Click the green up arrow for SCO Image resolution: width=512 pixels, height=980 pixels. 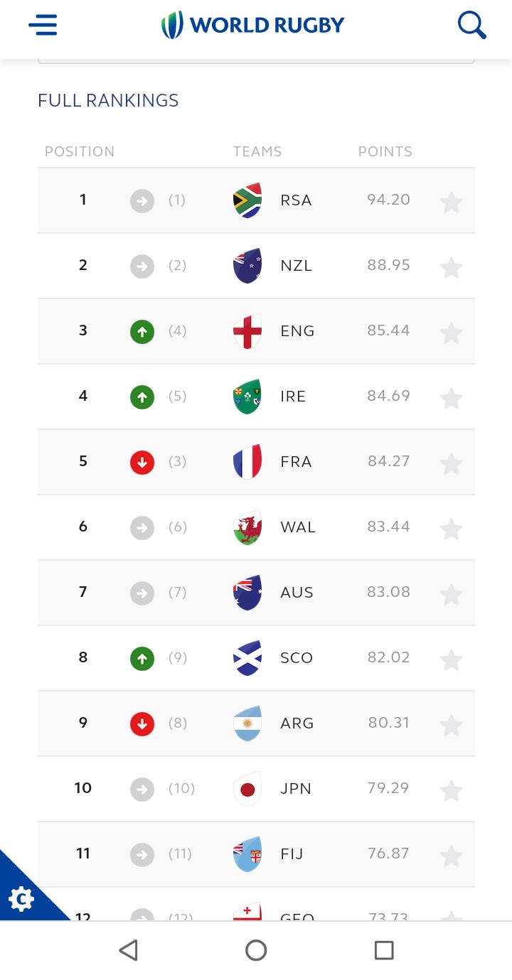tap(142, 659)
